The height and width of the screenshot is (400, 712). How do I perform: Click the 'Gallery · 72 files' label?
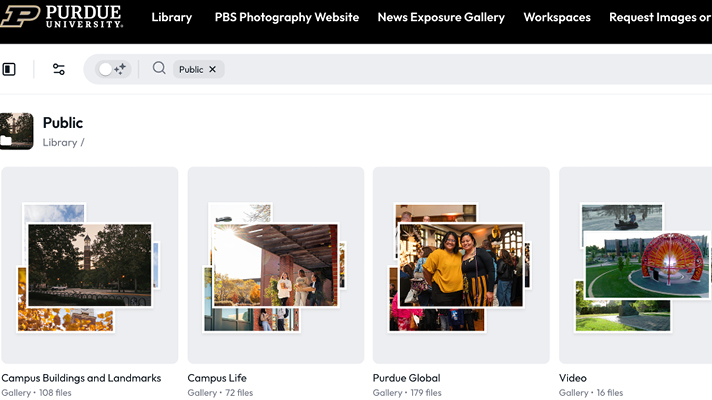click(220, 393)
